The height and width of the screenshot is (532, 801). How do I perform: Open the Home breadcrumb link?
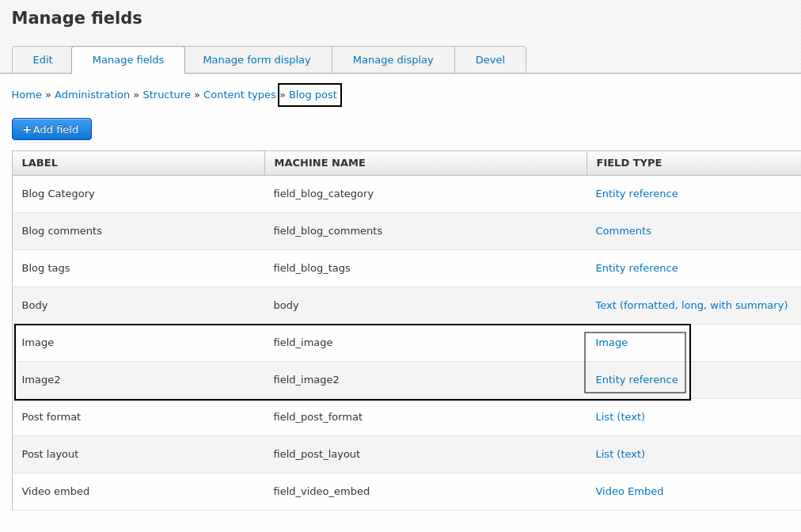tap(26, 94)
